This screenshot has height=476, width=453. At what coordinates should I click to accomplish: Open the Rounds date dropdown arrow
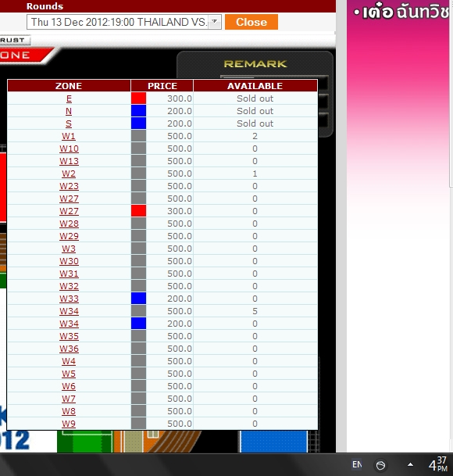tap(215, 22)
